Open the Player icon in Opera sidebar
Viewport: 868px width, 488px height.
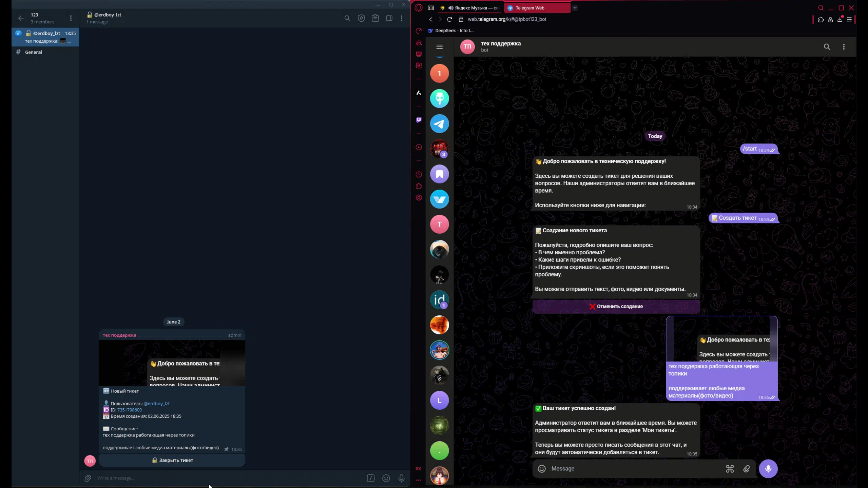coord(419,147)
